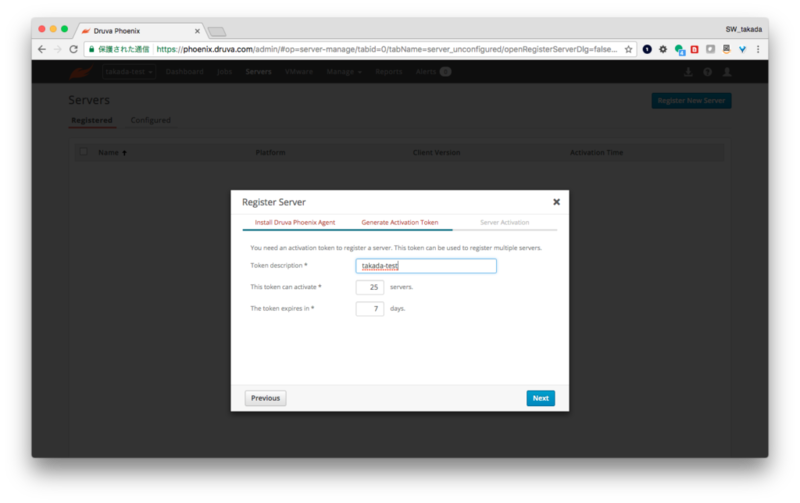The height and width of the screenshot is (503, 800).
Task: Click the Previous button
Action: 265,398
